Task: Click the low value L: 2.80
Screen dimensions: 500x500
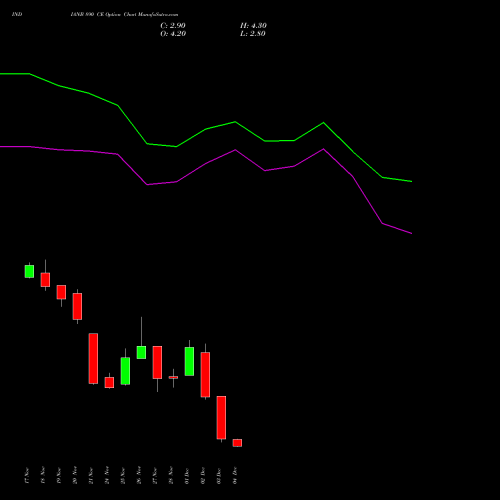Action: coord(253,34)
